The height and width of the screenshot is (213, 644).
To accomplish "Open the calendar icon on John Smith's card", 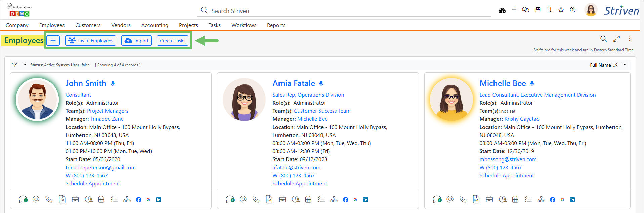I will (x=101, y=199).
